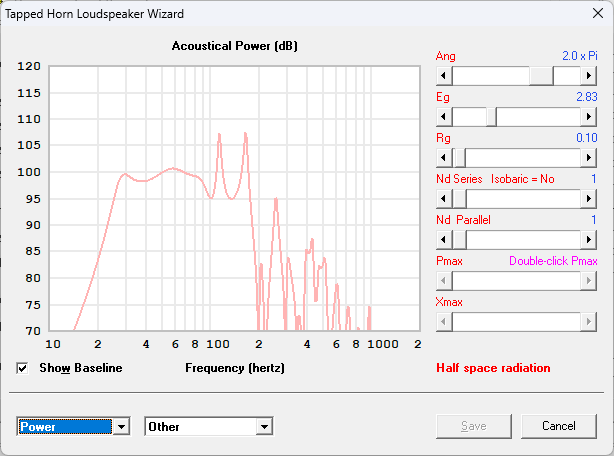Viewport: 614px width, 456px height.
Task: Click the Isobaric = No label
Action: point(523,179)
